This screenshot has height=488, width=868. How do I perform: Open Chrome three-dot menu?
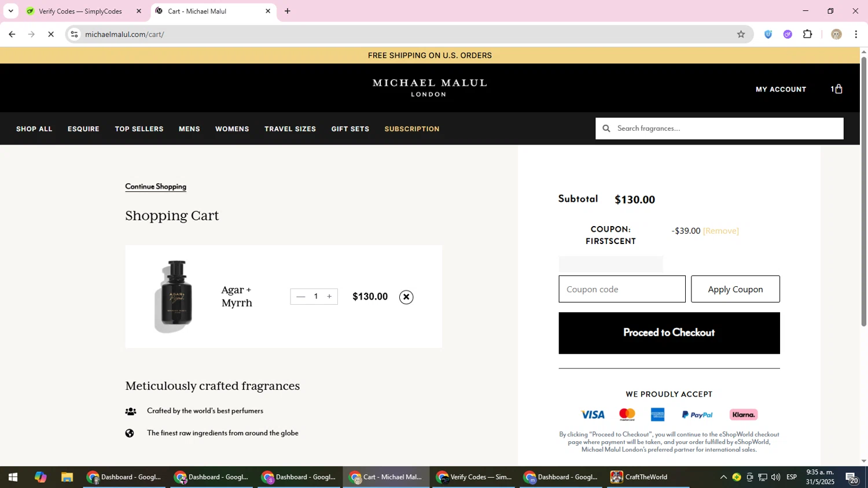click(x=856, y=34)
